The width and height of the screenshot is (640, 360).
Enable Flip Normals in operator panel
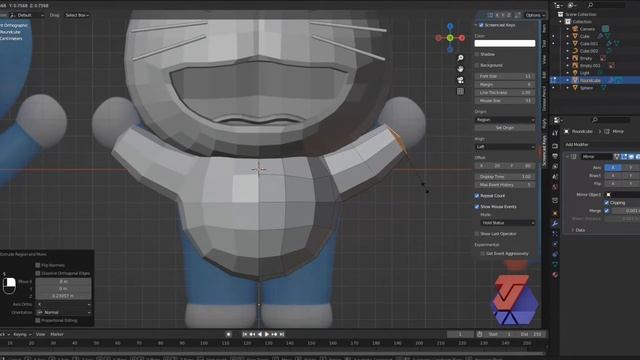[38, 265]
